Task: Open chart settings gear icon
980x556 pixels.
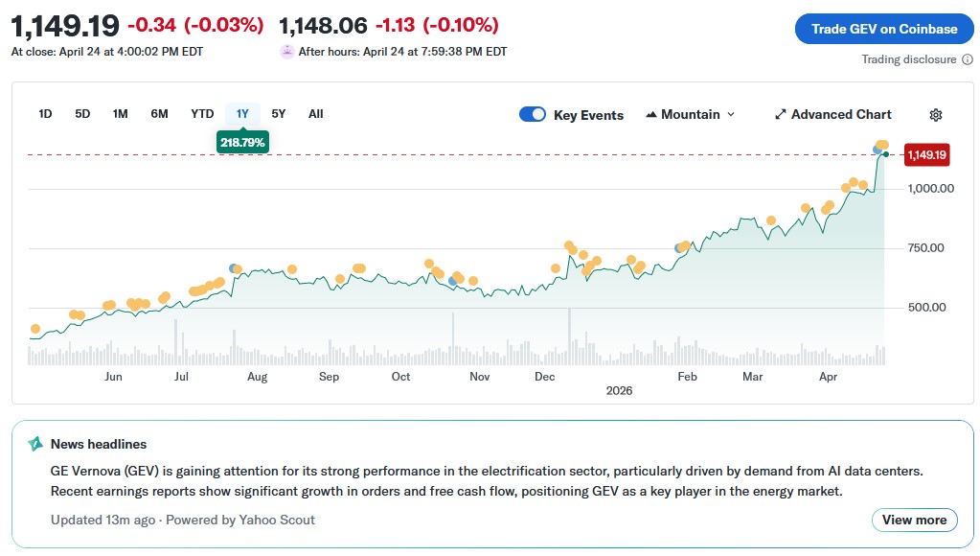Action: [936, 115]
